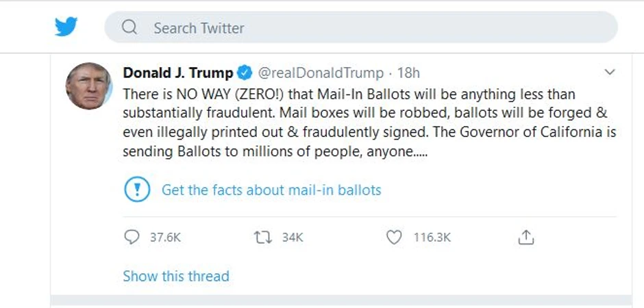
Task: Toggle the like heart icon
Action: [x=394, y=237]
